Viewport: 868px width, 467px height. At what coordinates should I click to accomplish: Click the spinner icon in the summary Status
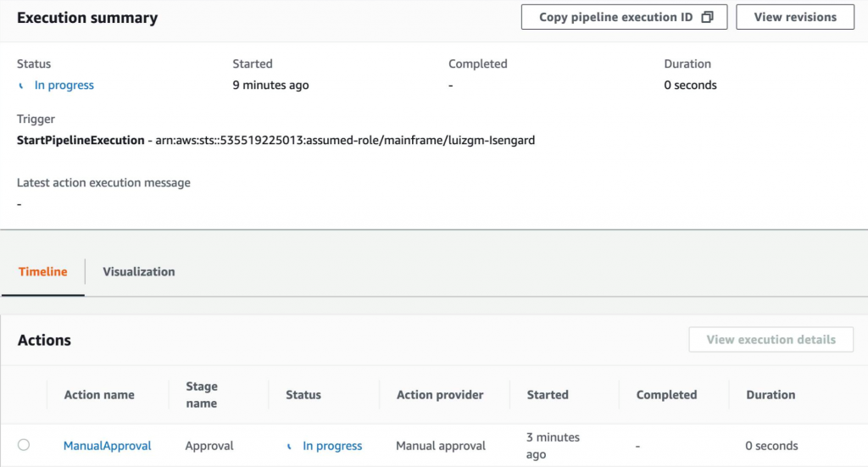pyautogui.click(x=22, y=86)
